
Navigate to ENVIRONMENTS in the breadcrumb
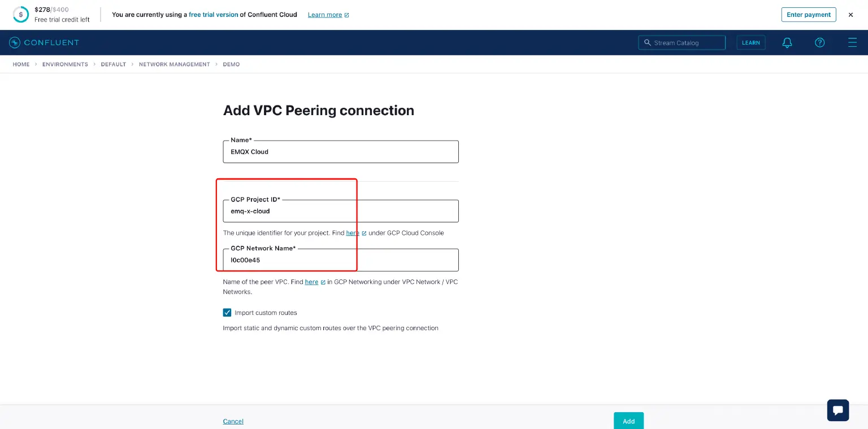click(x=65, y=64)
